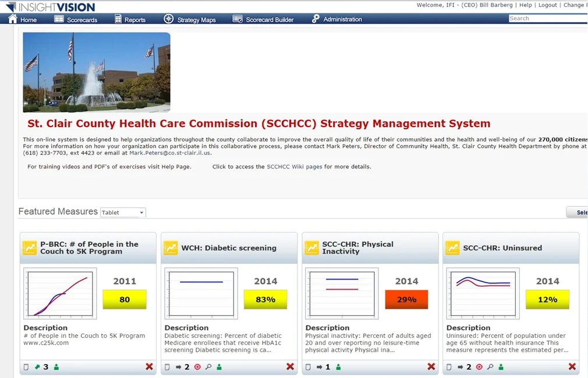The image size is (588, 378).
Task: Click the trend arrow on Physical Inactivity card
Action: 320,367
